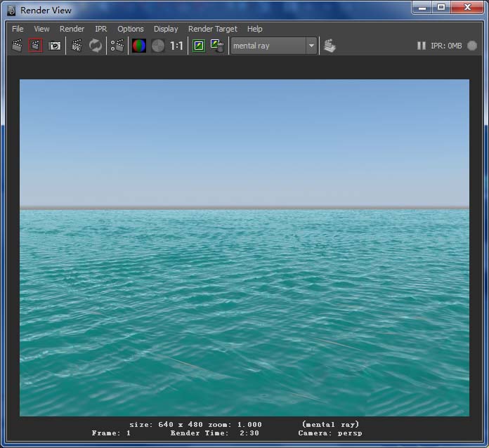Open the IPR menu
The width and height of the screenshot is (489, 448).
click(x=101, y=29)
